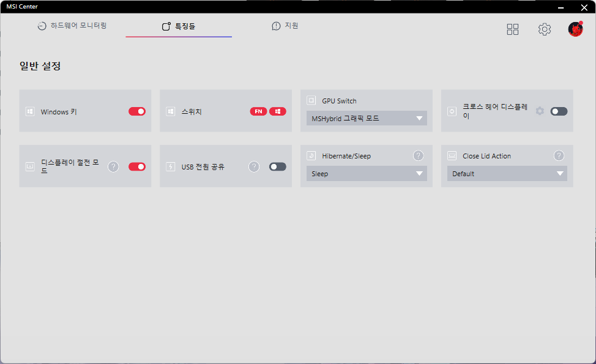596x364 pixels.
Task: Open MSI Center settings gear
Action: click(545, 29)
